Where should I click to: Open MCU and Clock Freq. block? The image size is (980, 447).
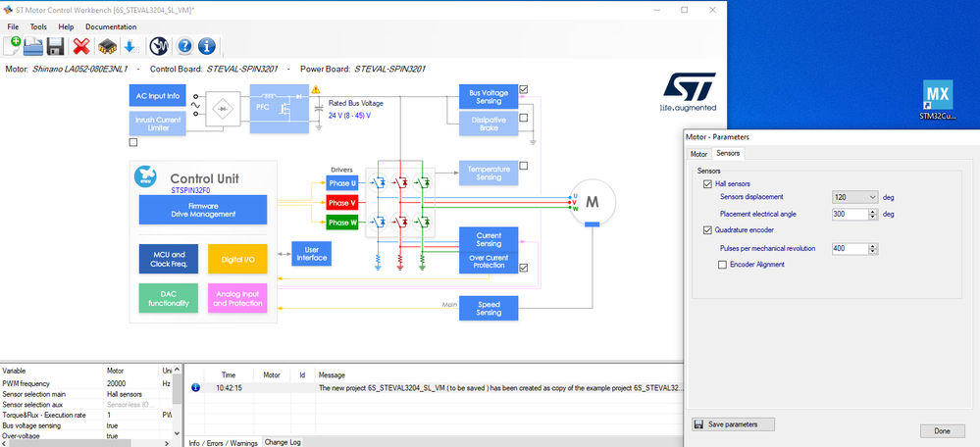(169, 259)
